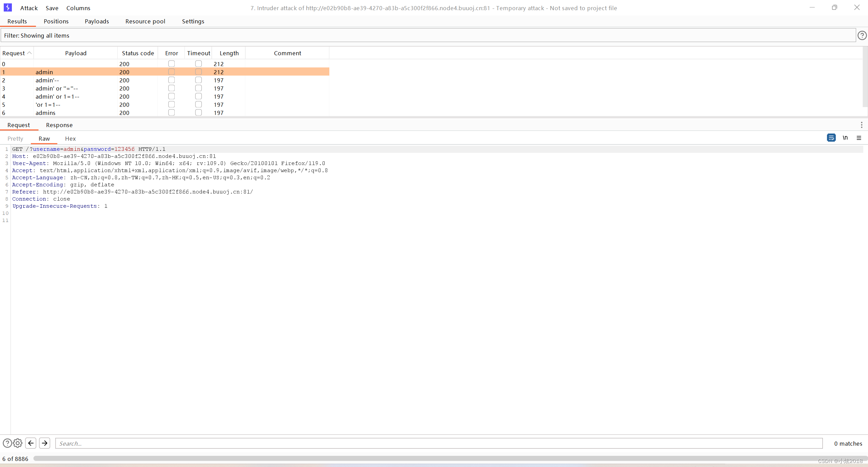Image resolution: width=868 pixels, height=467 pixels.
Task: Click the filter bar showing all items
Action: coord(428,35)
